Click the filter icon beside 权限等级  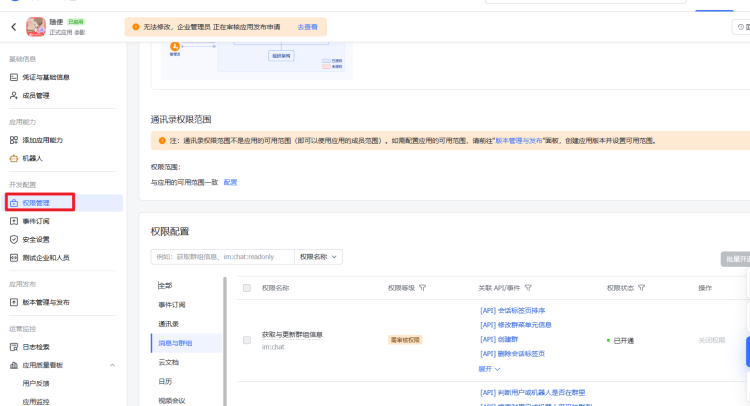tap(423, 288)
